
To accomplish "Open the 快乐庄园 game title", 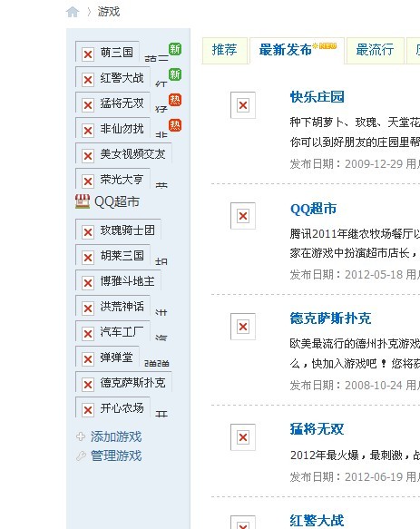I will (317, 97).
